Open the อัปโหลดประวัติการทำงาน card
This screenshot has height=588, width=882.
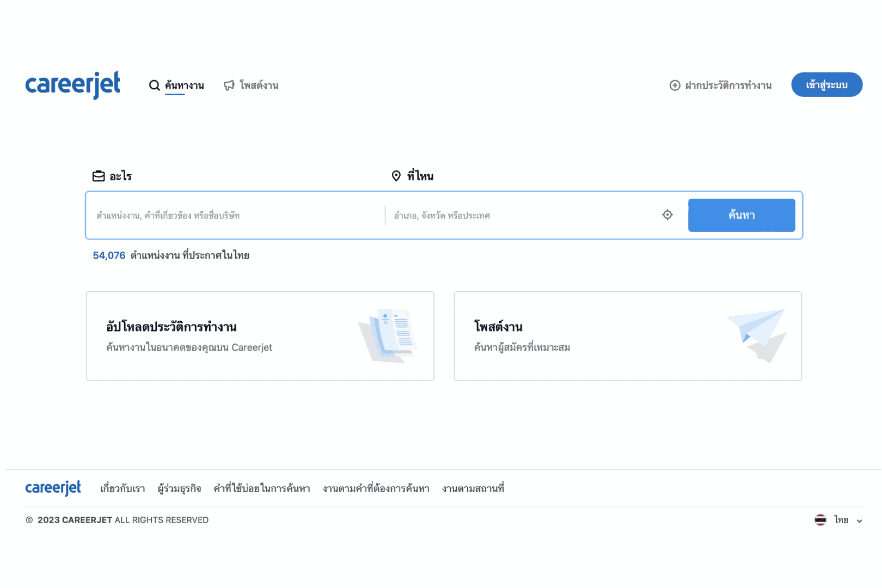(260, 336)
